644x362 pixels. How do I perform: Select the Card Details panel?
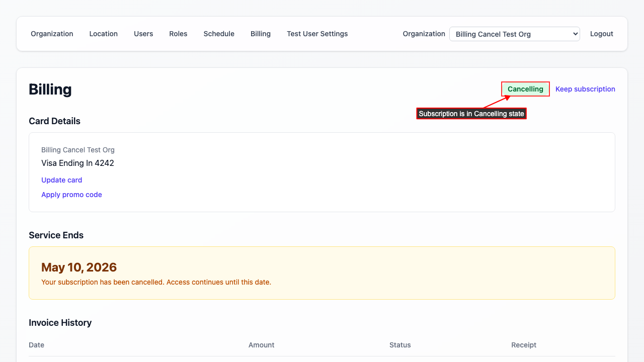coord(322,172)
